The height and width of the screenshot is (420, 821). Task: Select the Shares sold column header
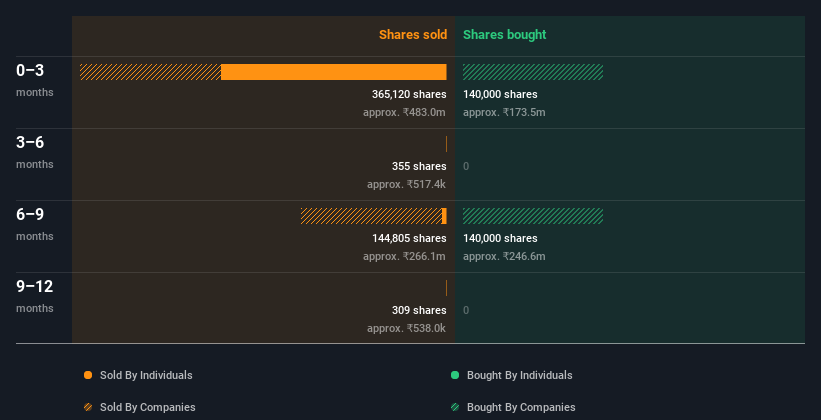(x=413, y=35)
